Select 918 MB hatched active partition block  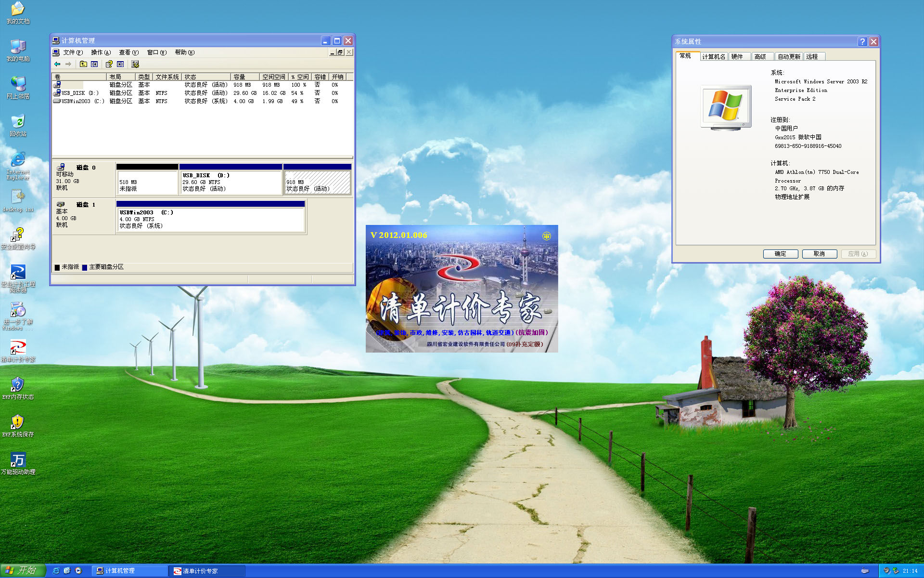[x=317, y=179]
